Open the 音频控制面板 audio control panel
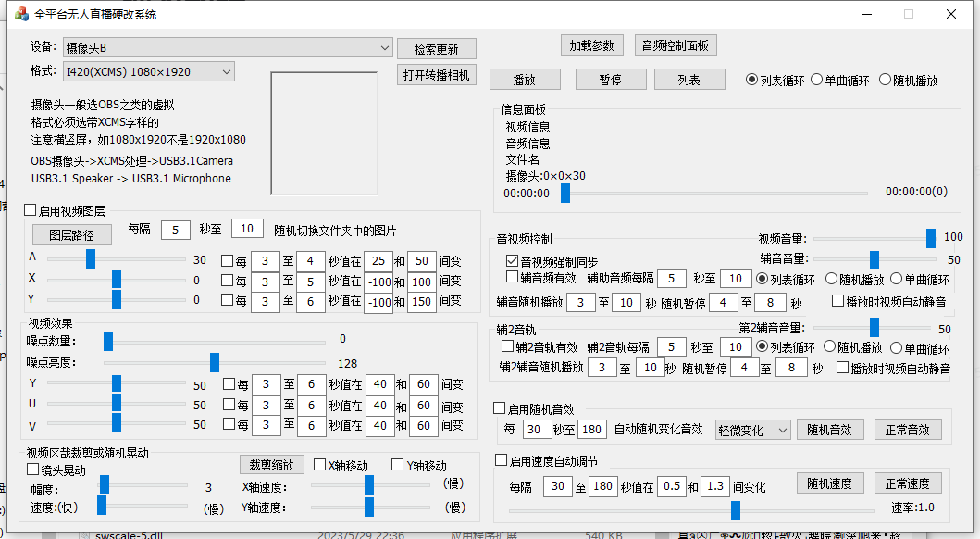The image size is (980, 539). point(676,45)
